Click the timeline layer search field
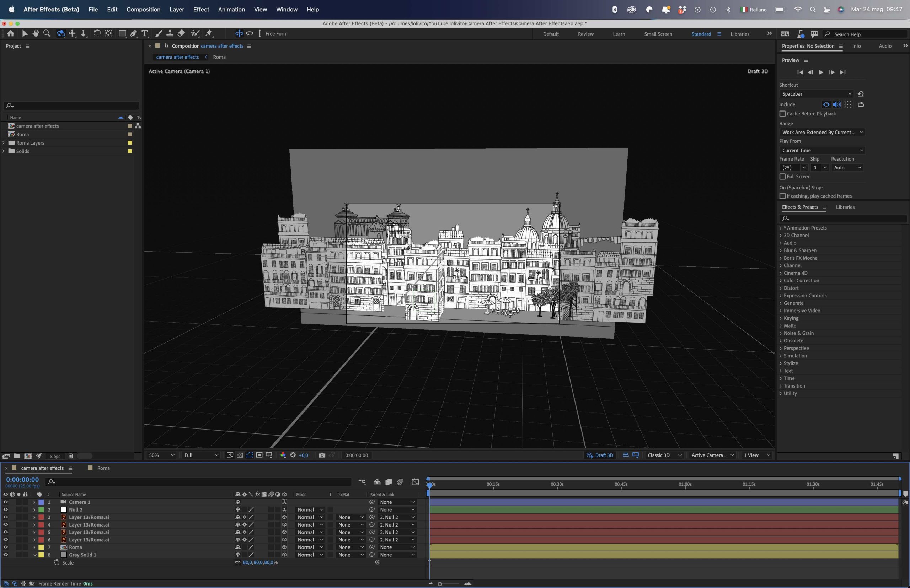The width and height of the screenshot is (910, 588). pos(199,482)
